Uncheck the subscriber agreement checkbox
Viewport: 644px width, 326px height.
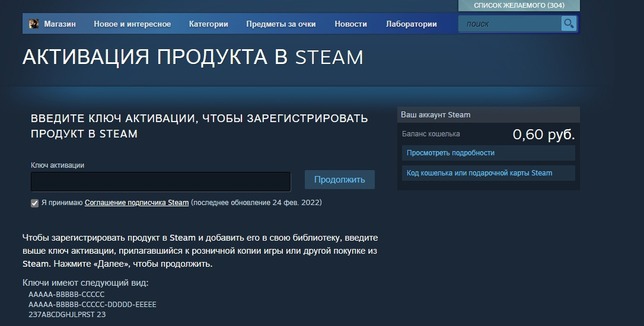coord(34,203)
